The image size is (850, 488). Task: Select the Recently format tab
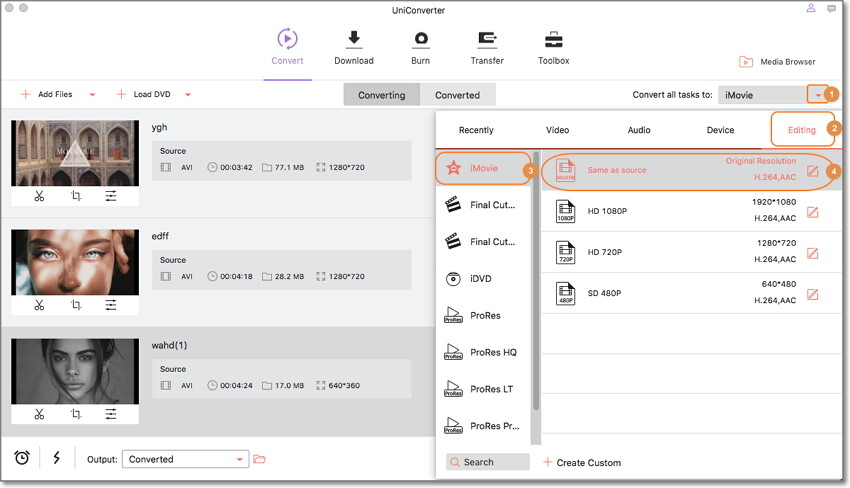coord(476,130)
